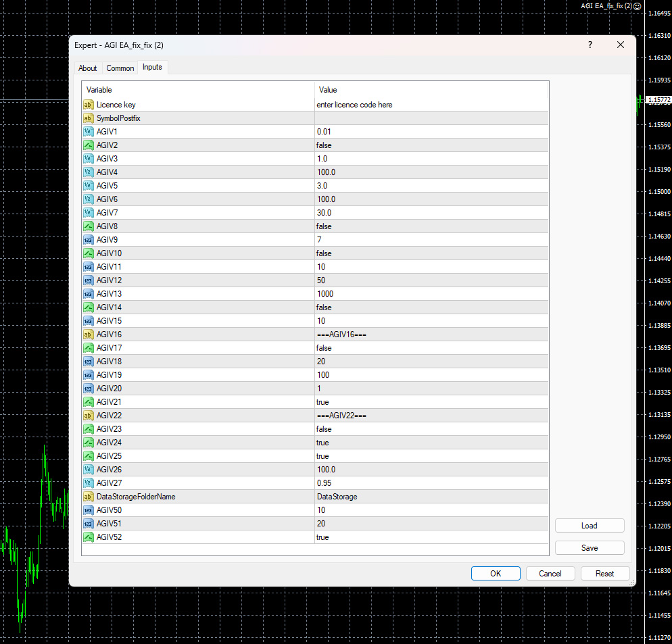The width and height of the screenshot is (672, 644).
Task: Click the double-type icon beside AGIV1
Action: pos(89,132)
